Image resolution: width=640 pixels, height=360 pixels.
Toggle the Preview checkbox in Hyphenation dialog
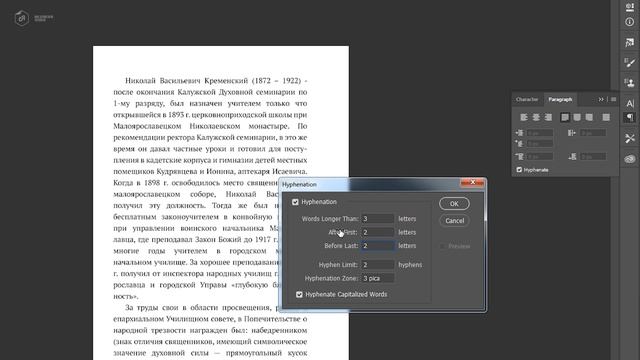pos(443,246)
